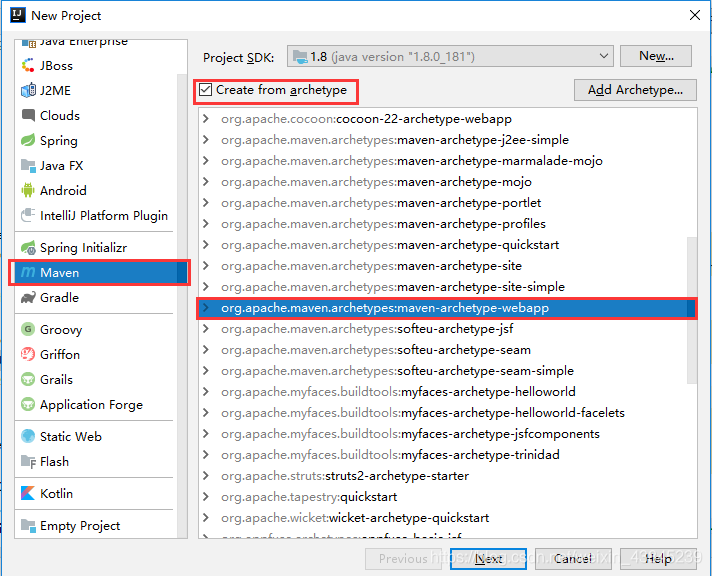The height and width of the screenshot is (576, 712).
Task: Click the archetype list vertical scrollbar
Action: (692, 310)
